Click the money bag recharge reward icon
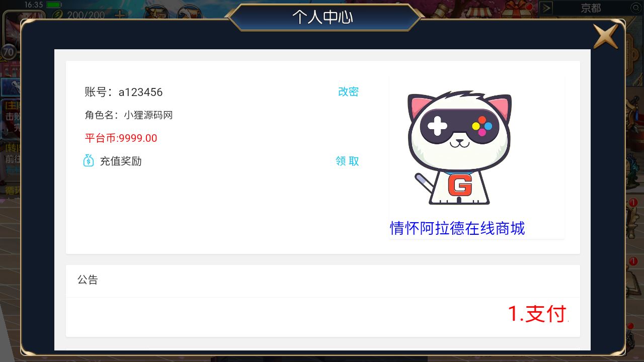The height and width of the screenshot is (362, 644). tap(89, 161)
